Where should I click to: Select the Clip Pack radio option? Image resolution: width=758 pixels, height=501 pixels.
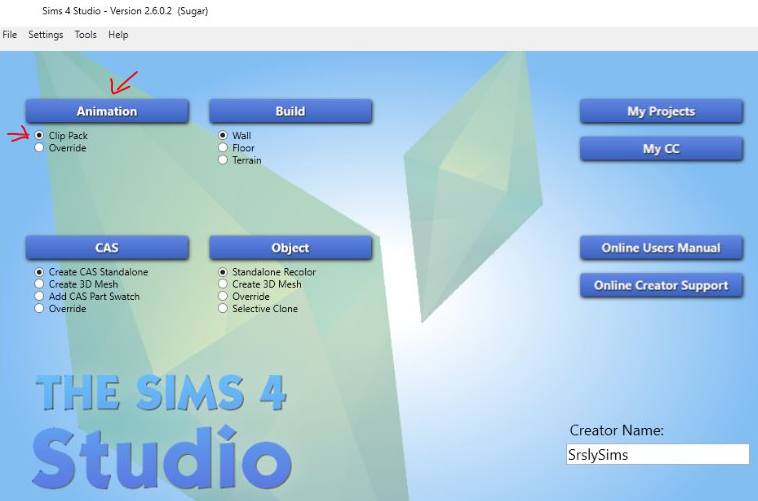pos(40,135)
